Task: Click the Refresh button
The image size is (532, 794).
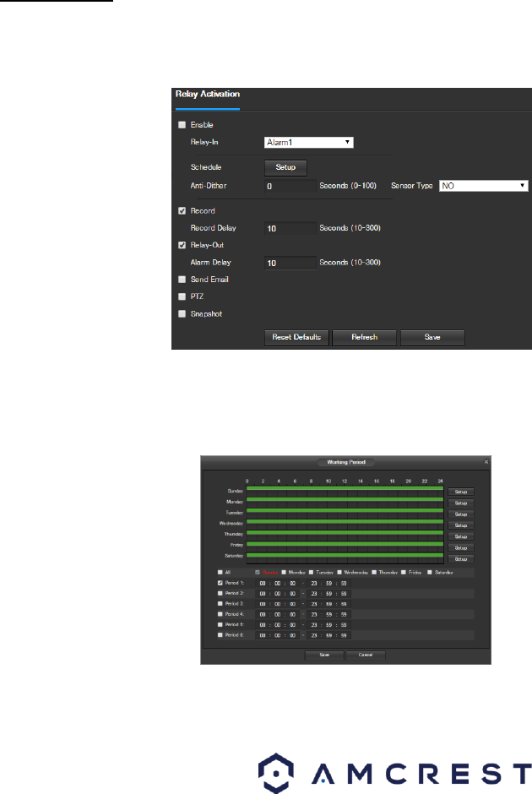Action: [x=365, y=337]
